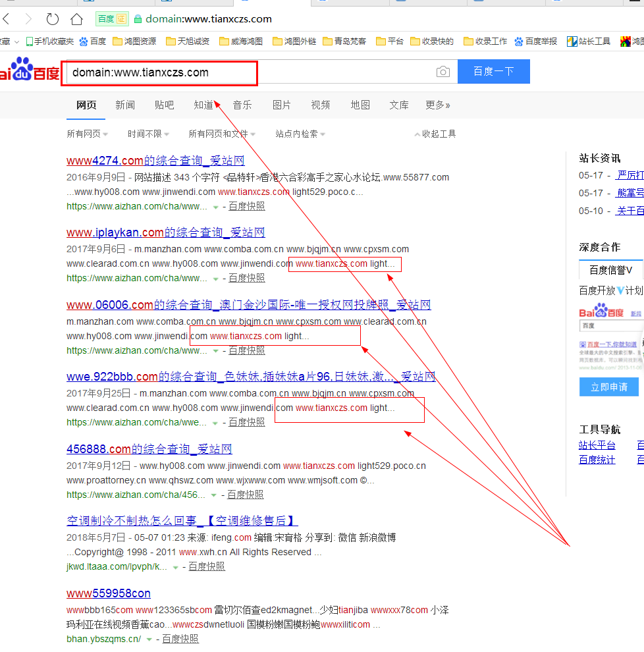The width and height of the screenshot is (644, 652).
Task: Open result www.iplaykan.com的综合查询
Action: (x=165, y=232)
